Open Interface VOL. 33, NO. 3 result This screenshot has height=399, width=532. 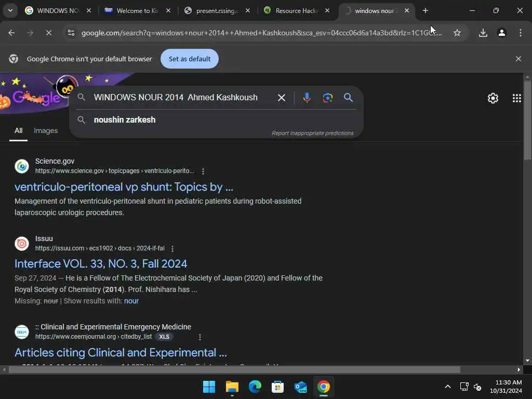pos(101,264)
